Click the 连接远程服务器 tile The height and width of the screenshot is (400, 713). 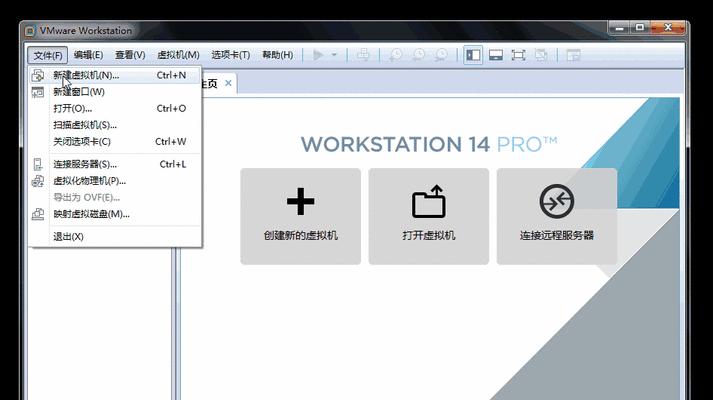click(x=557, y=216)
